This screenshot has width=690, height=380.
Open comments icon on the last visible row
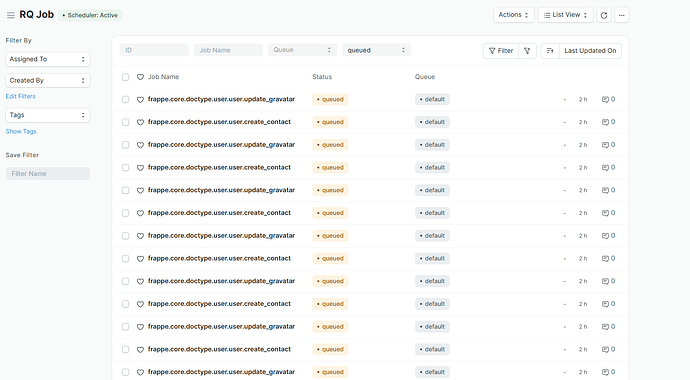click(x=606, y=372)
